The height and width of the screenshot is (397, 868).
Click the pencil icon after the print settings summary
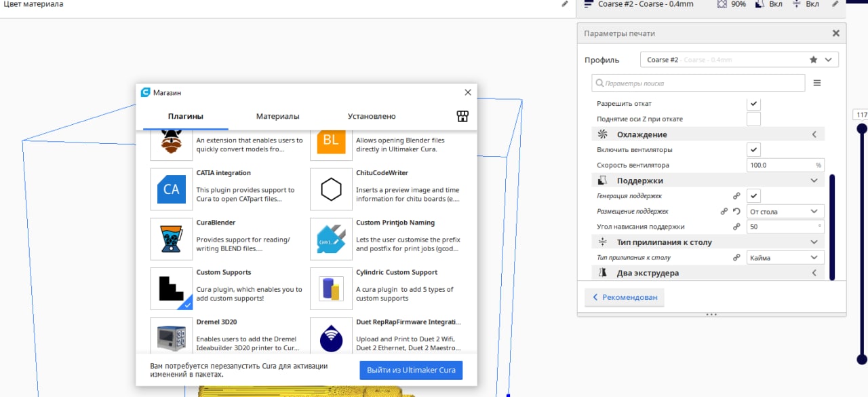(x=835, y=4)
